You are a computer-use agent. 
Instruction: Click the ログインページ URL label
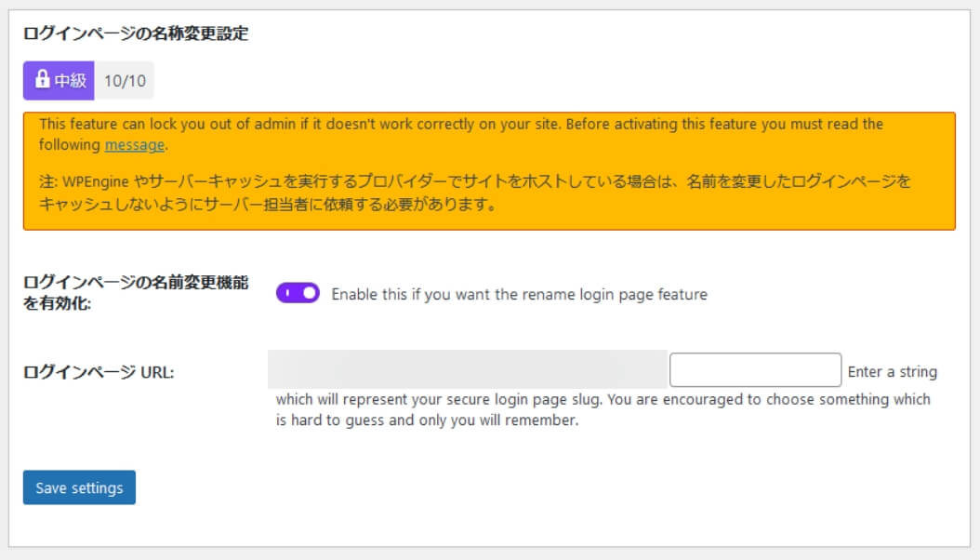click(99, 372)
